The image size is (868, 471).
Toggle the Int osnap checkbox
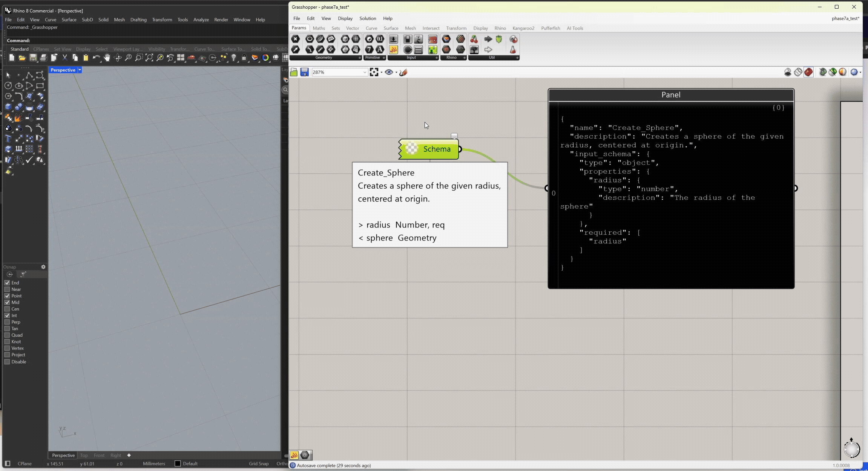(7, 316)
